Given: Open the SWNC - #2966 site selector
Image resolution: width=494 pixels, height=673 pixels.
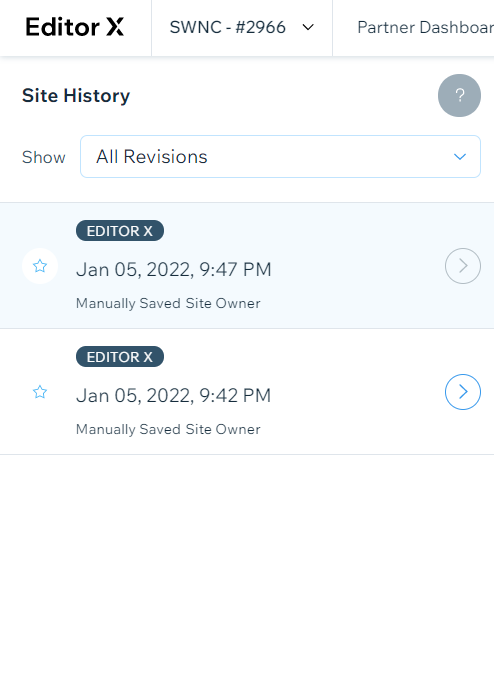Looking at the screenshot, I should (242, 27).
